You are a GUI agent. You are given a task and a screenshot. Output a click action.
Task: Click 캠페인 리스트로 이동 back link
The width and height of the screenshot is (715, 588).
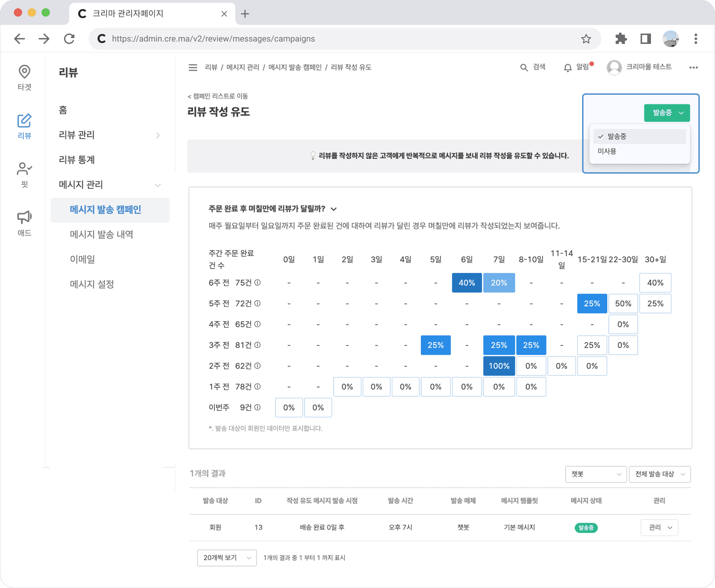pos(218,96)
